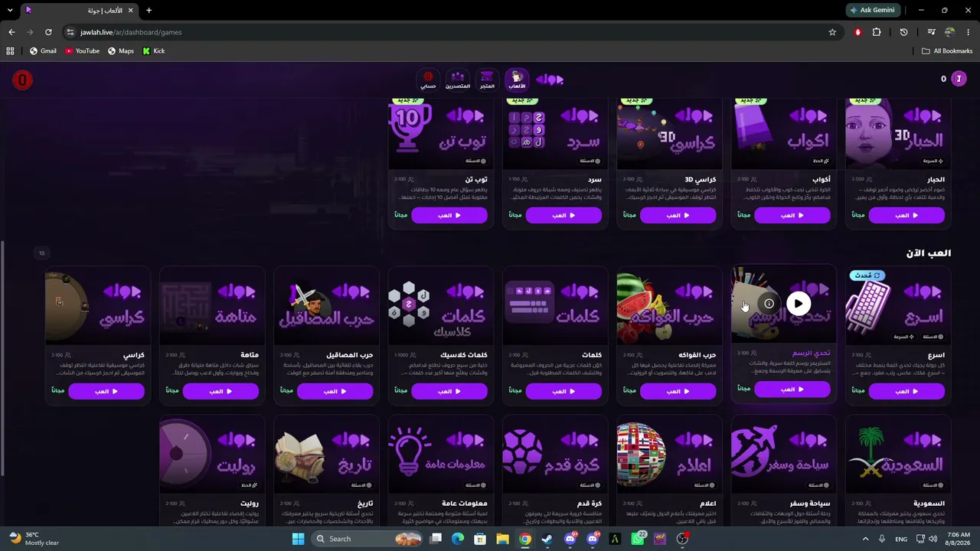Play the سرد game
Viewport: 980px width, 551px height.
pyautogui.click(x=563, y=216)
